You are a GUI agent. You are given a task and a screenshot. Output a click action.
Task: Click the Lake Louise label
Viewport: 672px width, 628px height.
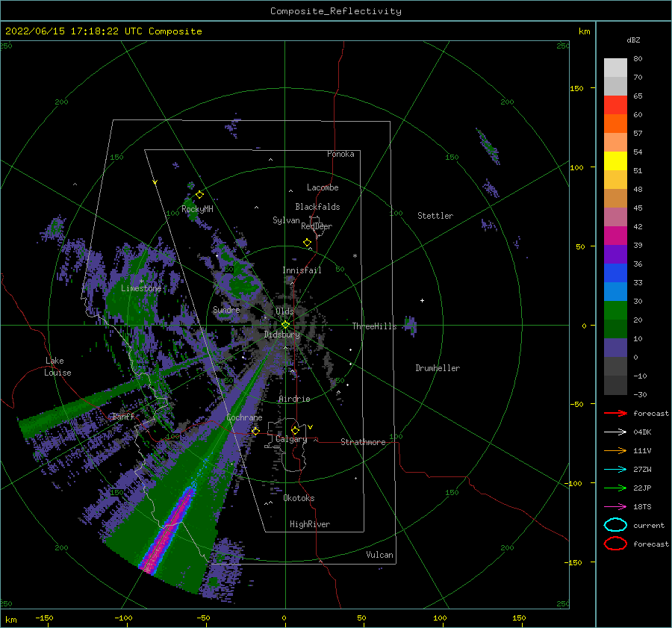[x=57, y=367]
